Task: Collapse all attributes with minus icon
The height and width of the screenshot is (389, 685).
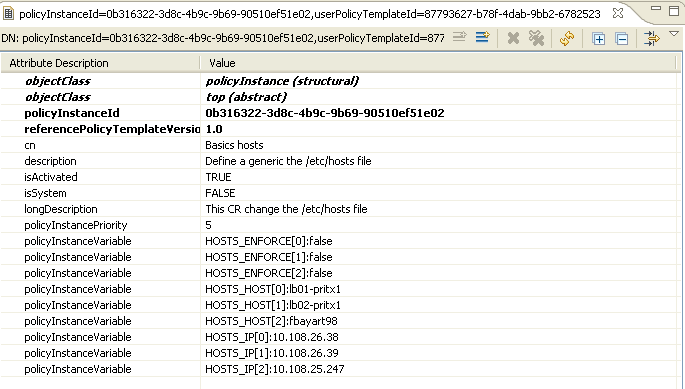Action: tap(622, 39)
